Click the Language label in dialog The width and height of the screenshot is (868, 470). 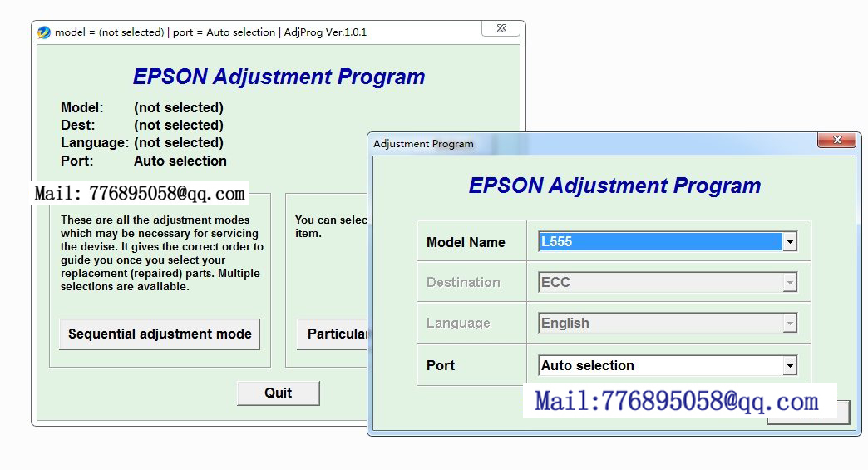pos(458,324)
